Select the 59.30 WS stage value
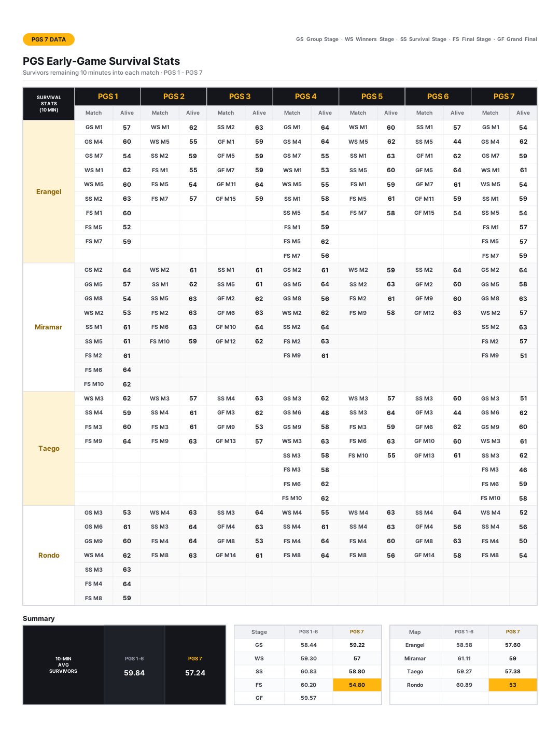 pyautogui.click(x=309, y=658)
